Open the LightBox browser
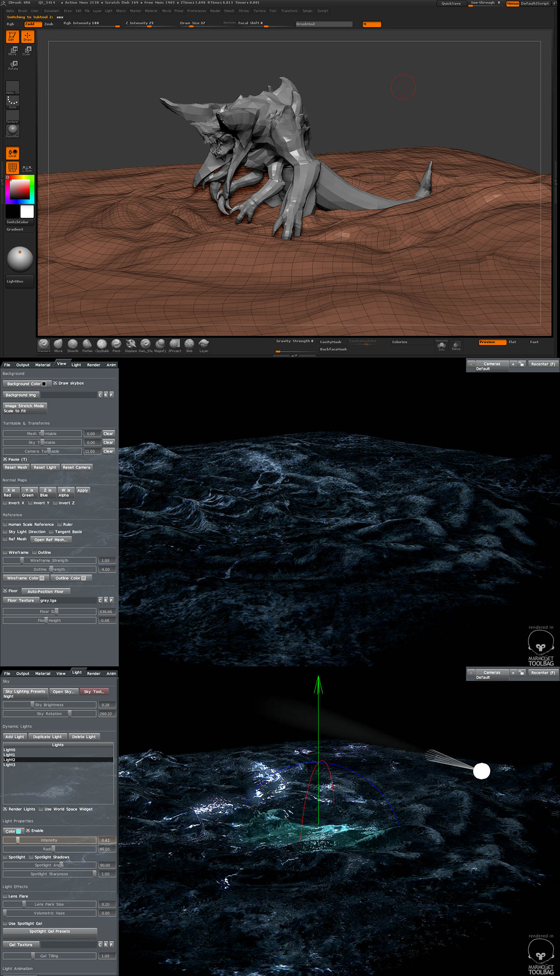Image resolution: width=560 pixels, height=976 pixels. coord(19,281)
